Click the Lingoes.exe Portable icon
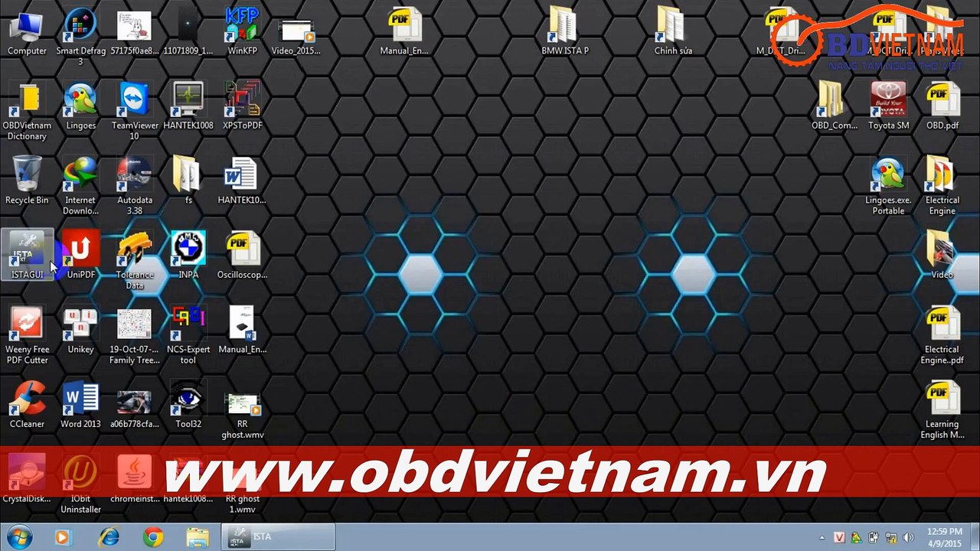The height and width of the screenshot is (551, 980). coord(888,186)
